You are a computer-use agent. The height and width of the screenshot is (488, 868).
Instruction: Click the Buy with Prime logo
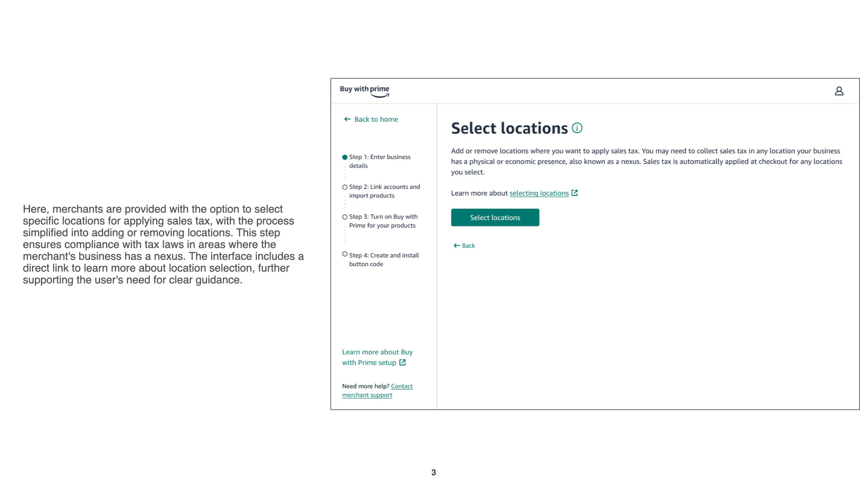(x=364, y=91)
